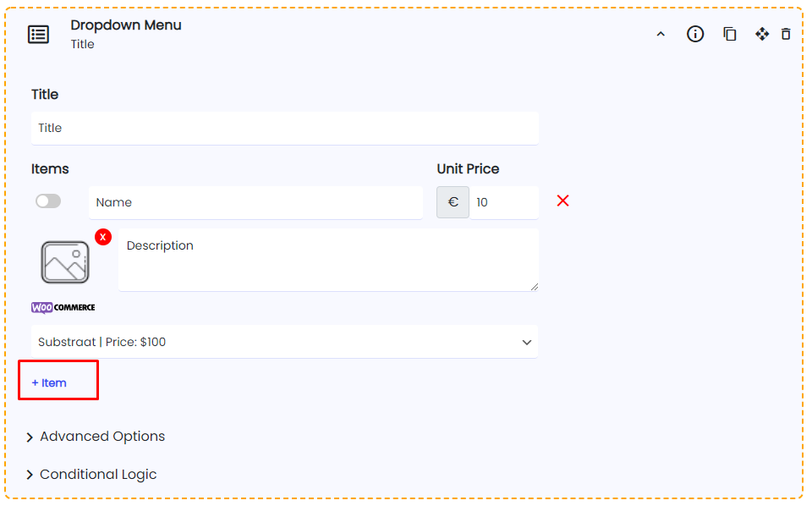Open the info icon in the header

[695, 34]
